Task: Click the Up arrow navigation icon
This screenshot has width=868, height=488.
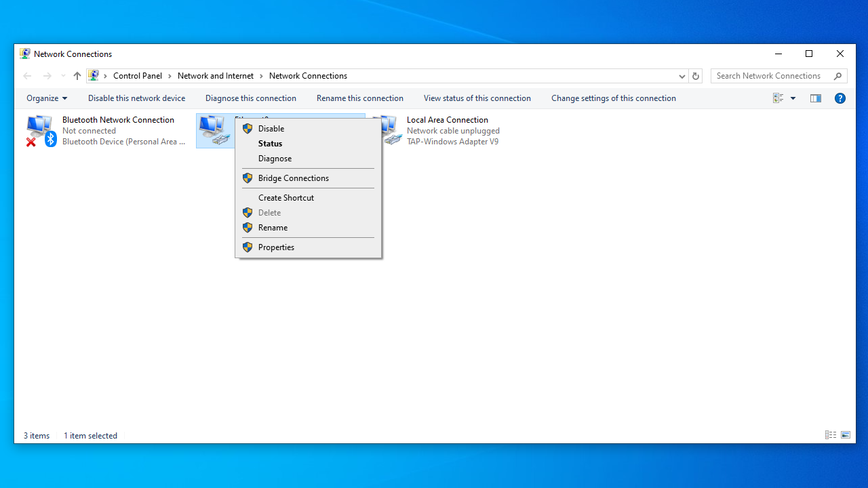Action: (77, 76)
